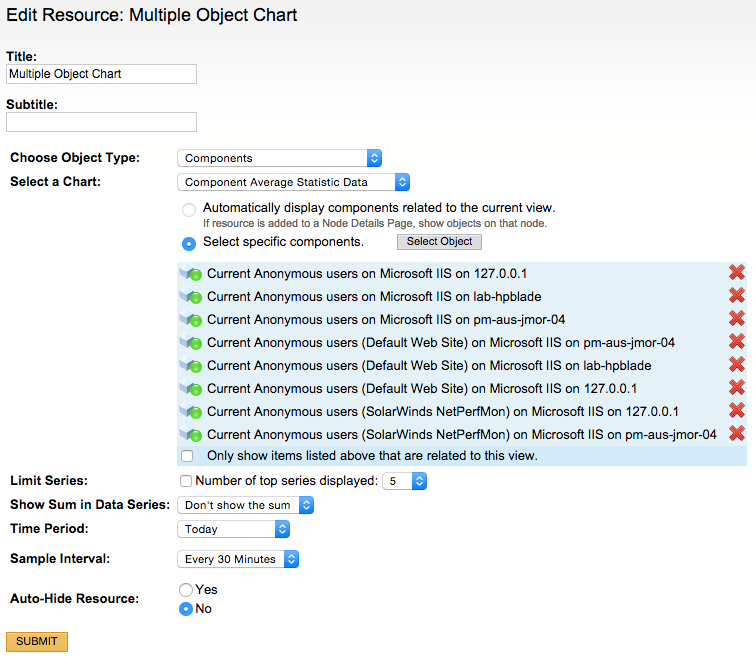Delete SolarWinds NetPerfMon on pm-aus-jmor-04 entry
Screen dimensions: 756x657
(x=737, y=434)
